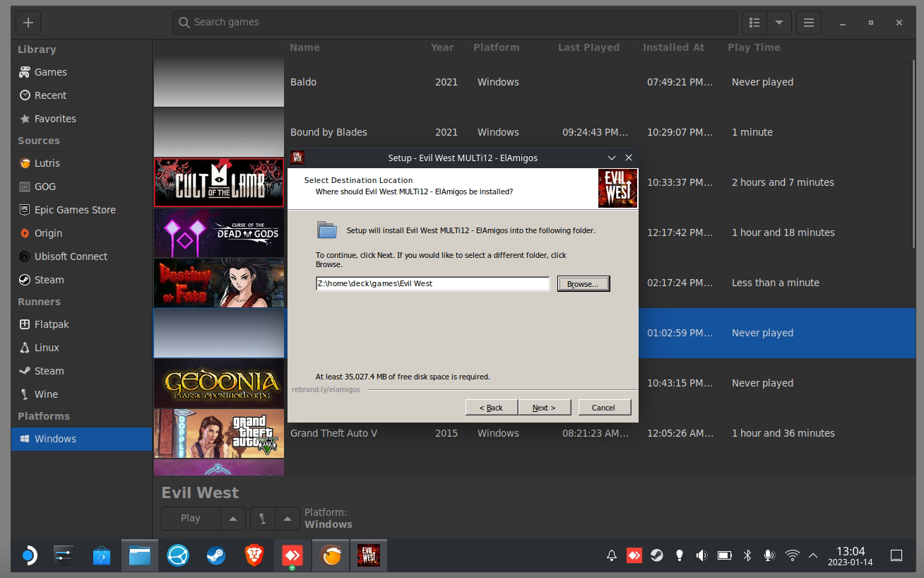The width and height of the screenshot is (924, 578).
Task: Open Favorites in the sidebar
Action: [81, 119]
